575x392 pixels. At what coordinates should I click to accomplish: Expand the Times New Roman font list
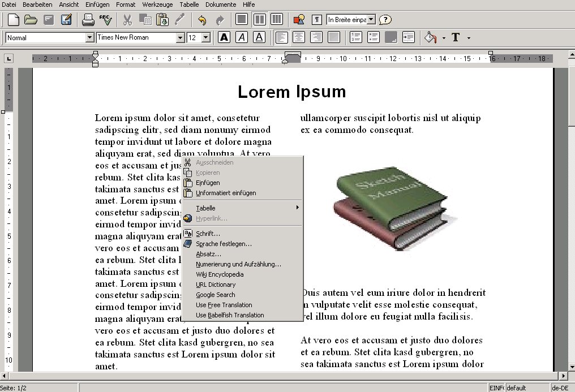pyautogui.click(x=181, y=37)
